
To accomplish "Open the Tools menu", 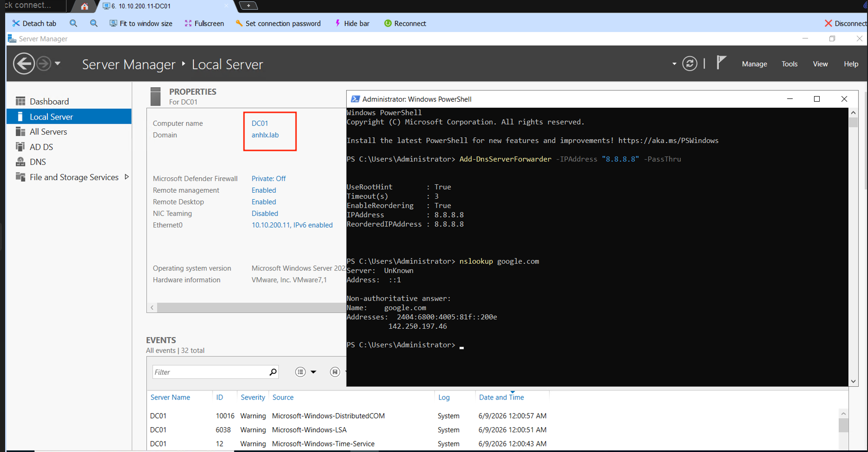I will (790, 64).
